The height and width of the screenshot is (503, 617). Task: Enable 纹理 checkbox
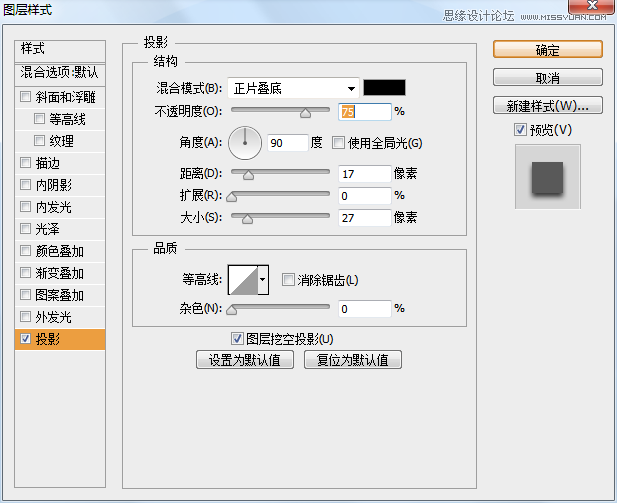pos(39,141)
